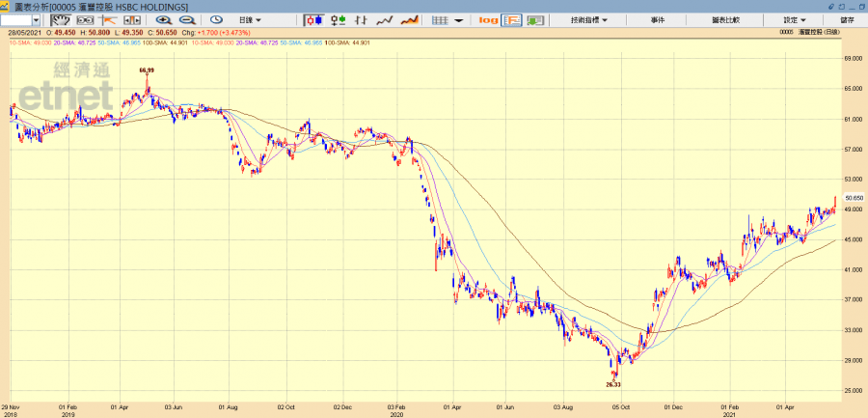Toggle the log scale
Image resolution: width=868 pixels, height=418 pixels.
487,19
